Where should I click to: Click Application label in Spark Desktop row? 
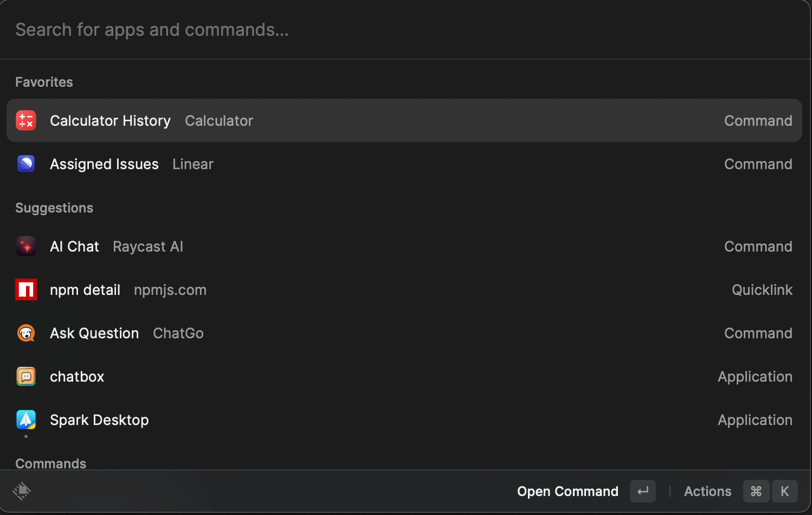pos(755,420)
